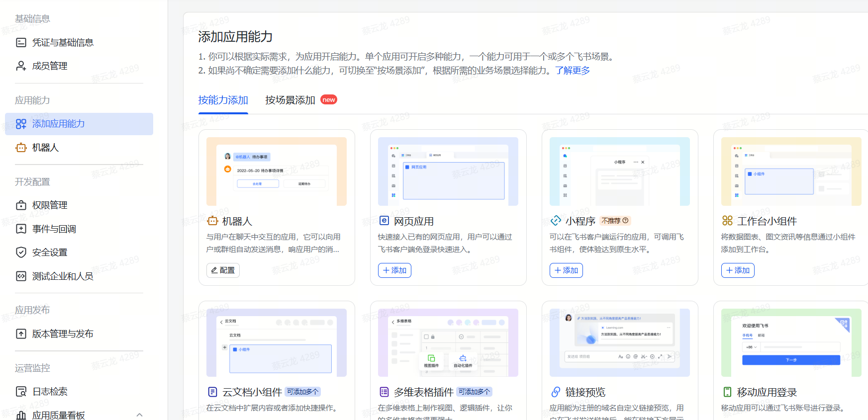Click the 事件与回调 sidebar icon

click(x=21, y=229)
